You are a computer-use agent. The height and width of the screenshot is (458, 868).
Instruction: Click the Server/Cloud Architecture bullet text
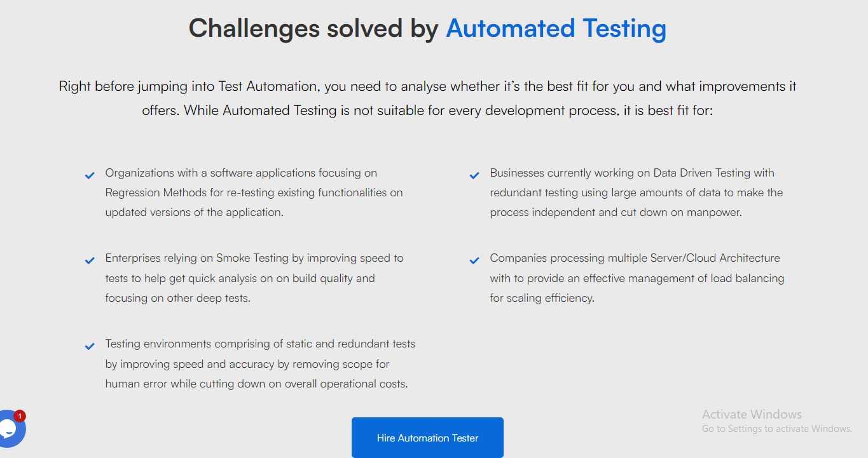[x=637, y=278]
